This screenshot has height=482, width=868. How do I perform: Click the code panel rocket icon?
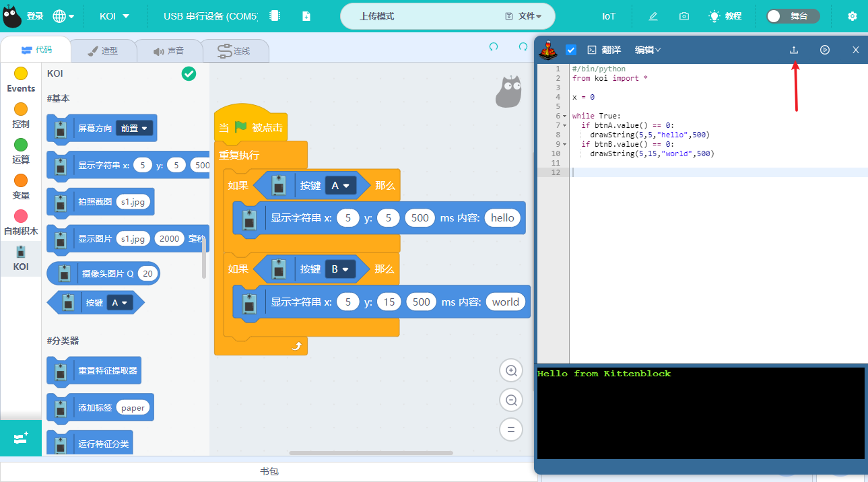click(549, 50)
